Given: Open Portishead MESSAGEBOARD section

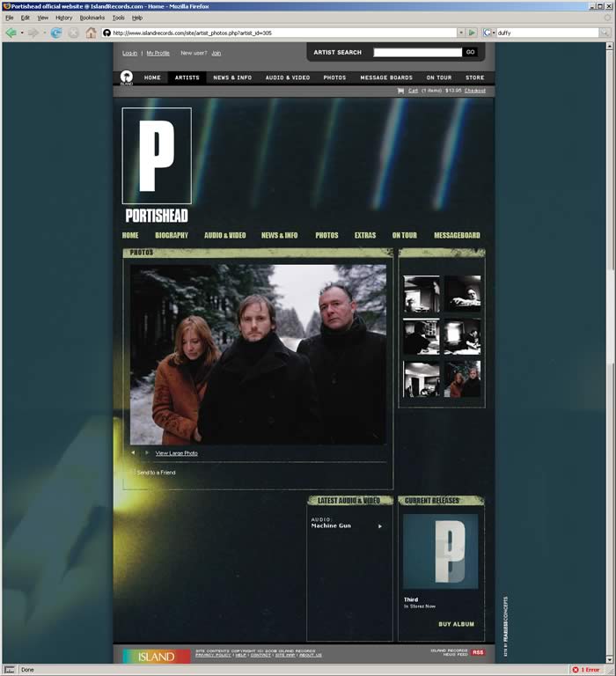Looking at the screenshot, I should (x=457, y=235).
